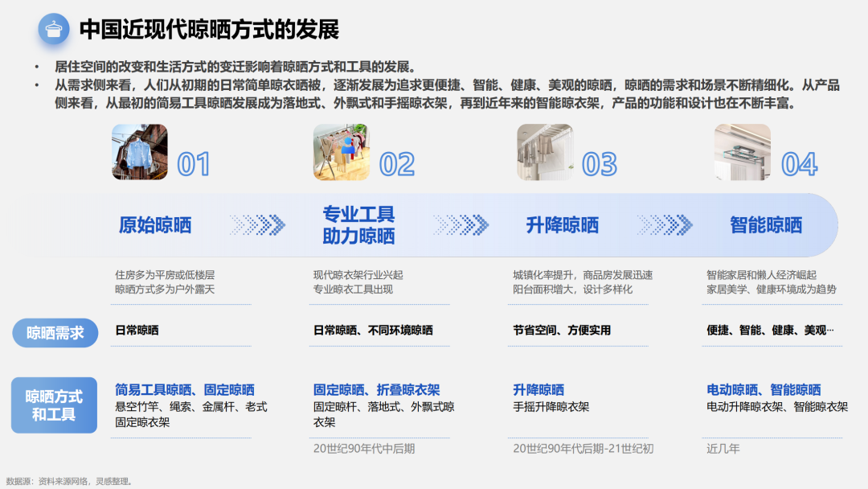Click the text 智能家居和懒人经济崛起
Viewport: 868px width, 489px height.
762,275
